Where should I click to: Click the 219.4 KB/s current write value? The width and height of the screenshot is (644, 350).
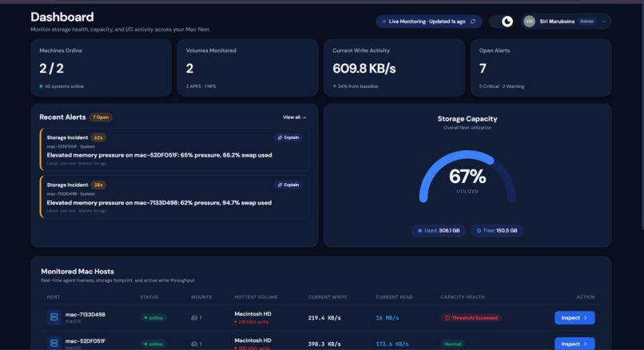click(x=324, y=318)
